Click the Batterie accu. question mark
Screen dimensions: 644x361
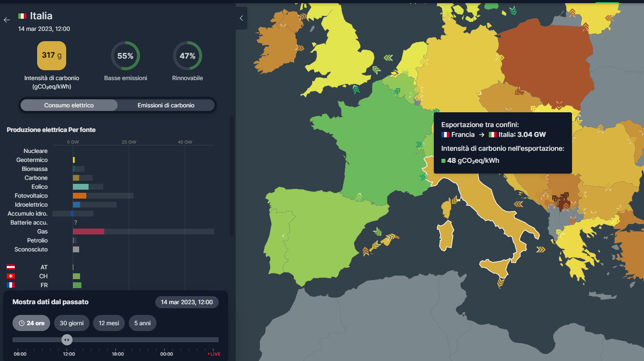(76, 222)
